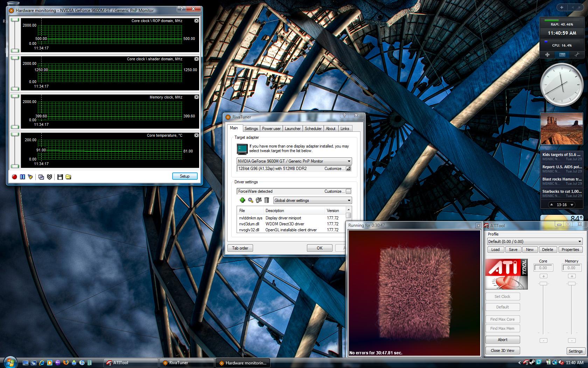The height and width of the screenshot is (368, 588).
Task: Click the magnifier icon in RivaTuner Driver settings
Action: [x=251, y=200]
